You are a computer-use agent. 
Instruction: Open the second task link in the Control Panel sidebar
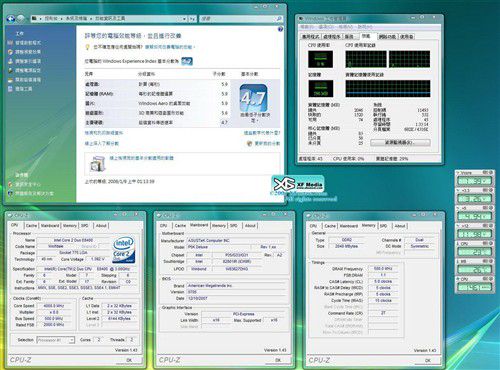(28, 52)
